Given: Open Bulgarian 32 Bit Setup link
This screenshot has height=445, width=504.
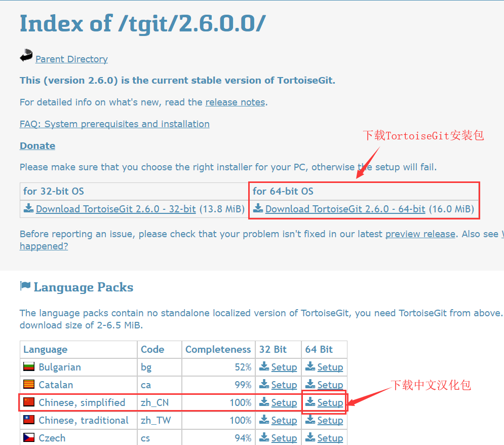Looking at the screenshot, I should 284,367.
